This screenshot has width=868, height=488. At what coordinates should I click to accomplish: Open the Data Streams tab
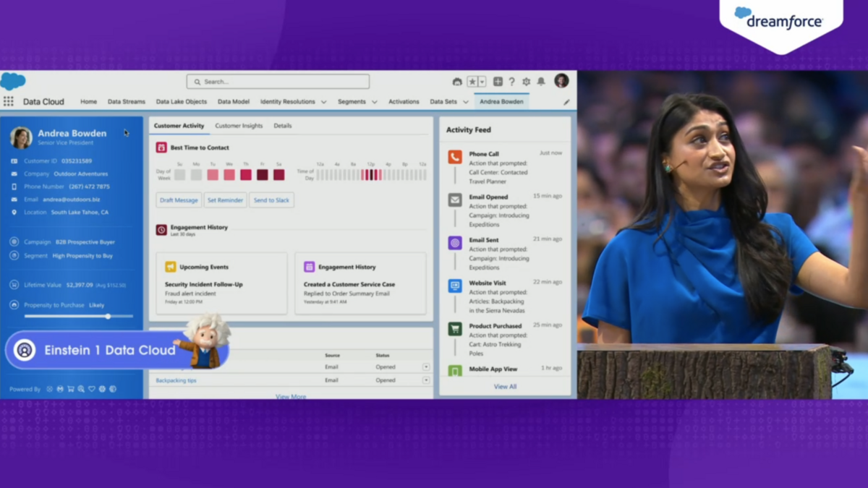127,102
